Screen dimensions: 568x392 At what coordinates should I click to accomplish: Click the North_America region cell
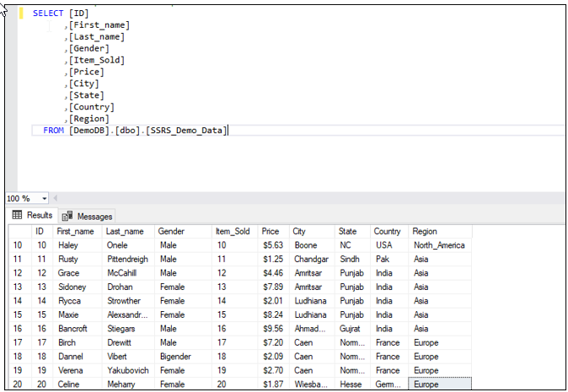coord(440,245)
